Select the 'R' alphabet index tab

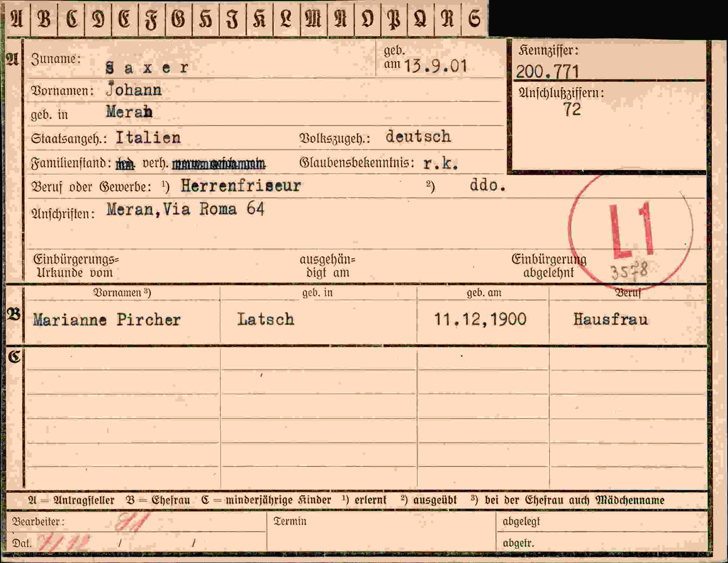pyautogui.click(x=448, y=19)
